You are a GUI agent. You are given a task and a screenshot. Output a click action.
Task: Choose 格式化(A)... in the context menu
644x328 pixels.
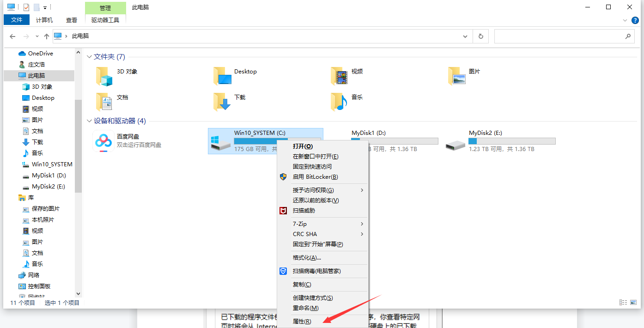[322, 258]
